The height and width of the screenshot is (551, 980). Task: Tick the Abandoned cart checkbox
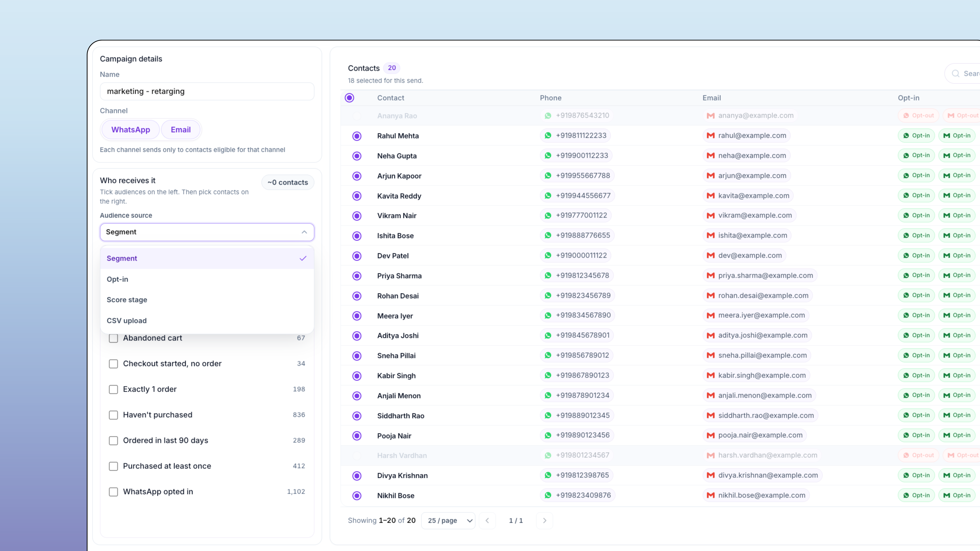[x=113, y=338]
